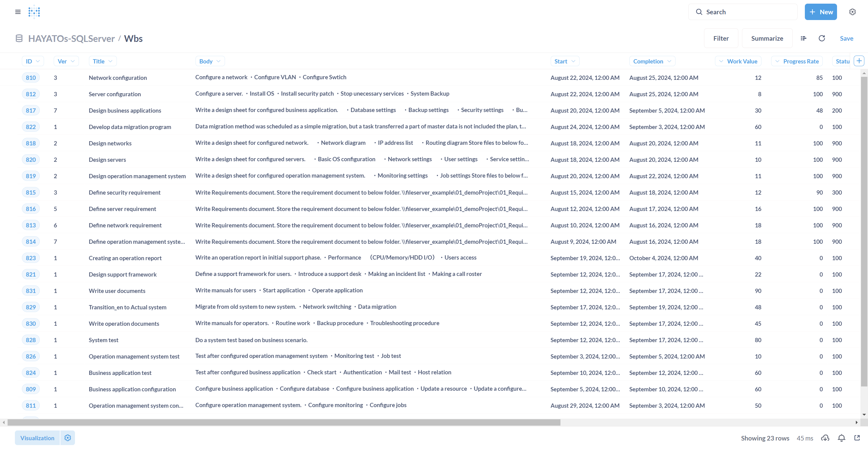Click the 'Showing 23 rows' status text
The height and width of the screenshot is (449, 868).
click(x=765, y=438)
